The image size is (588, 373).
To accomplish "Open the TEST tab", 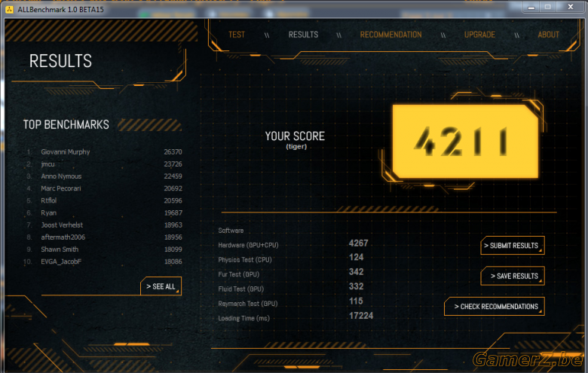I will pos(237,35).
